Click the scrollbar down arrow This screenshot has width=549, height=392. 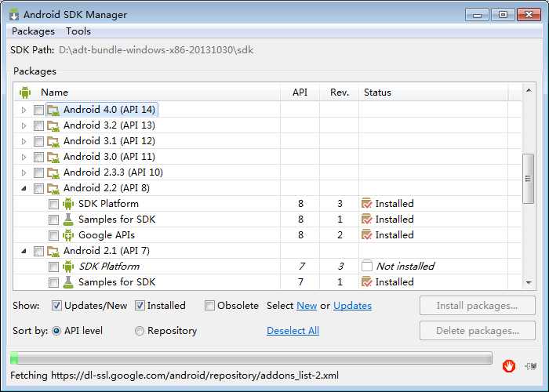[x=529, y=282]
